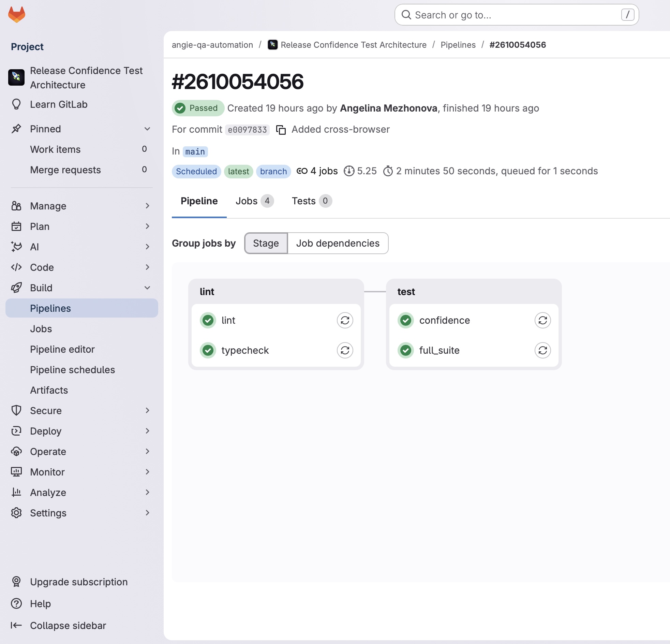The width and height of the screenshot is (670, 644).
Task: Open the confidence job name
Action: click(444, 320)
